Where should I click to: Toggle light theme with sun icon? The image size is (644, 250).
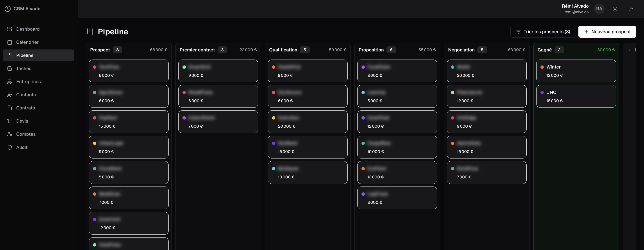pyautogui.click(x=615, y=9)
